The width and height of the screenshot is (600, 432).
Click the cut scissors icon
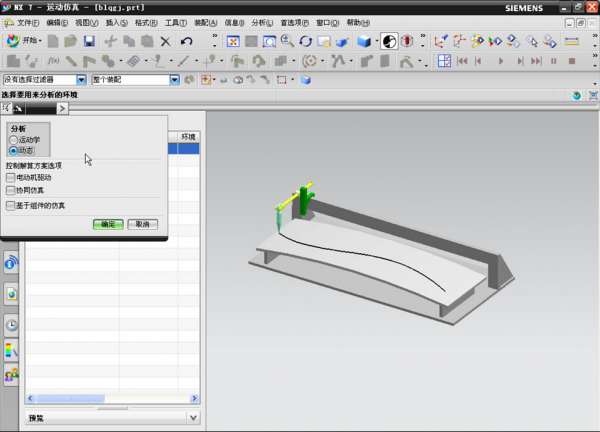[x=111, y=41]
